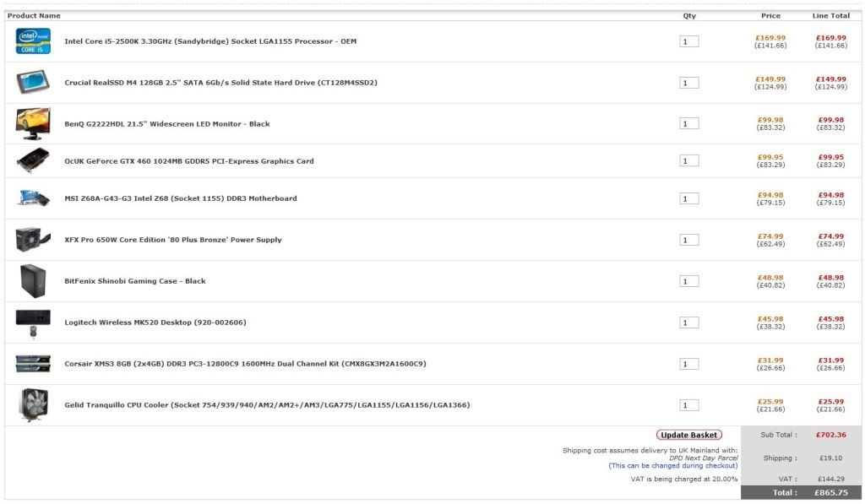The width and height of the screenshot is (865, 504).
Task: Click quantity field for Intel Core i5 processor
Action: coord(688,41)
